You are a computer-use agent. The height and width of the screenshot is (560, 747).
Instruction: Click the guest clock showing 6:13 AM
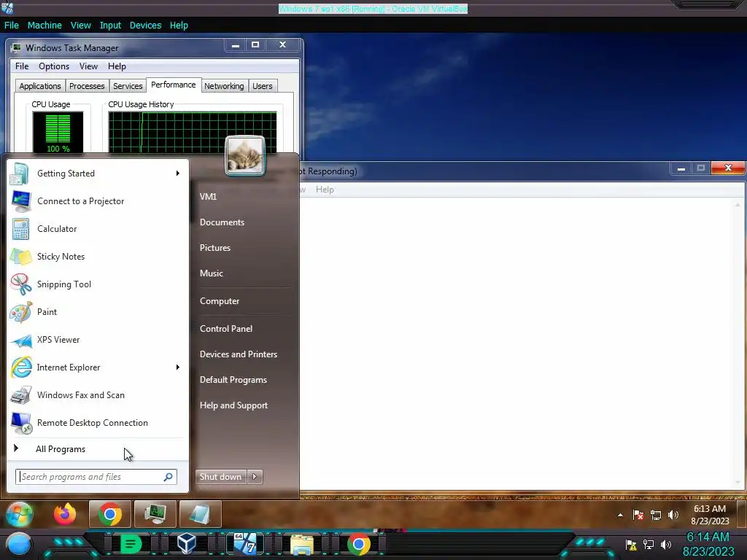709,515
